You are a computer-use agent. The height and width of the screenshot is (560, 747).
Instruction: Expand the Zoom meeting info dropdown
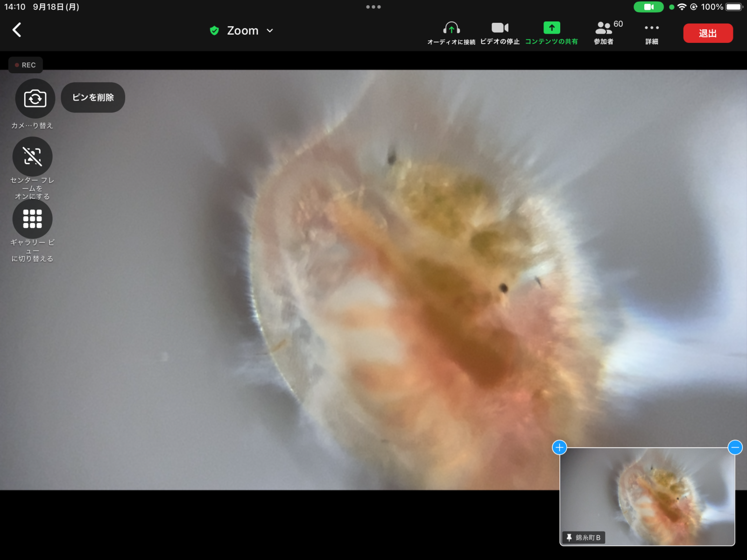[x=269, y=31]
